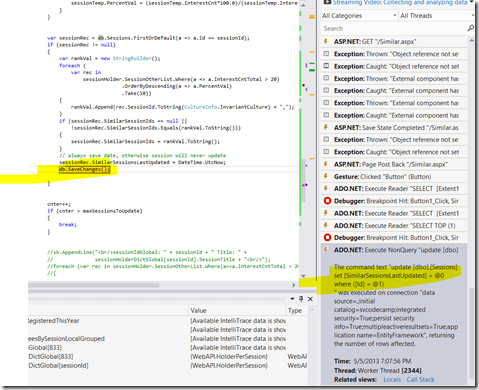The height and width of the screenshot is (390, 479).
Task: Select ADO.NET Execute Reader "SELECT TOP (1)" event
Action: click(394, 226)
